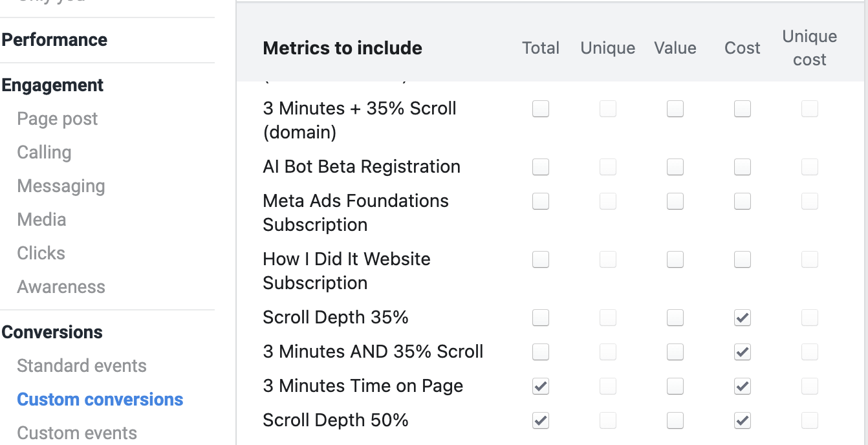Check Total for 3 Minutes AND 35% Scroll

point(541,352)
